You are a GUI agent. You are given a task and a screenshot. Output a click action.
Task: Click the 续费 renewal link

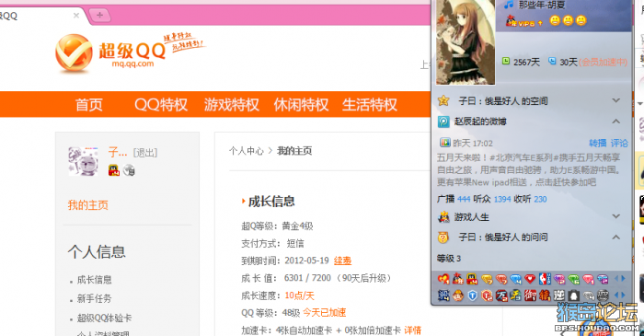(342, 261)
